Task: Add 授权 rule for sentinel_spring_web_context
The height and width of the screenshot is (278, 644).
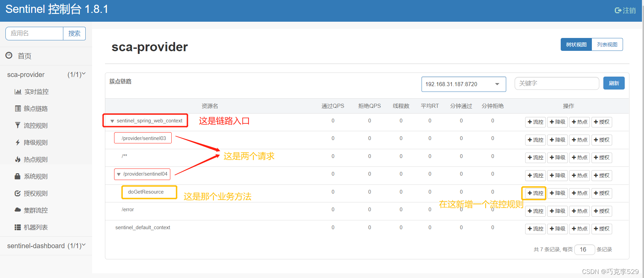Action: [602, 122]
